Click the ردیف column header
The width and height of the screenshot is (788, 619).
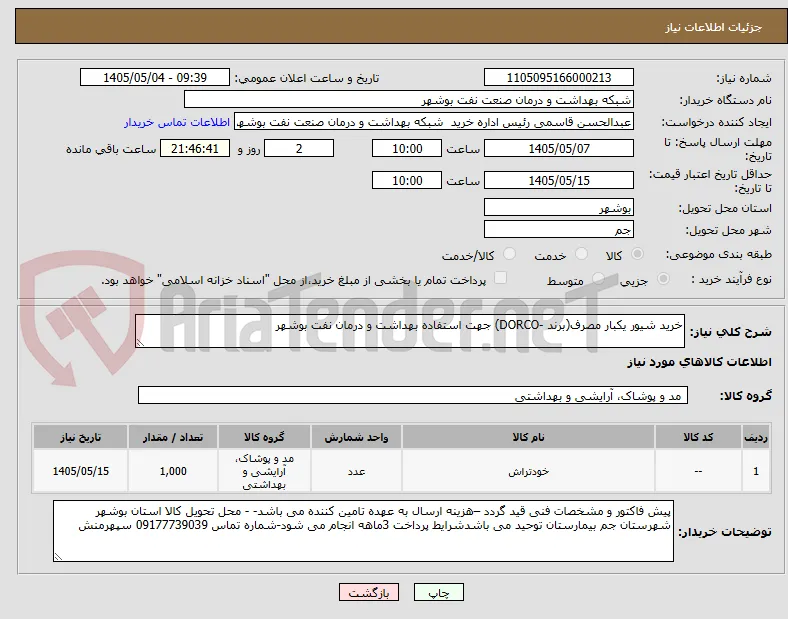pyautogui.click(x=756, y=437)
